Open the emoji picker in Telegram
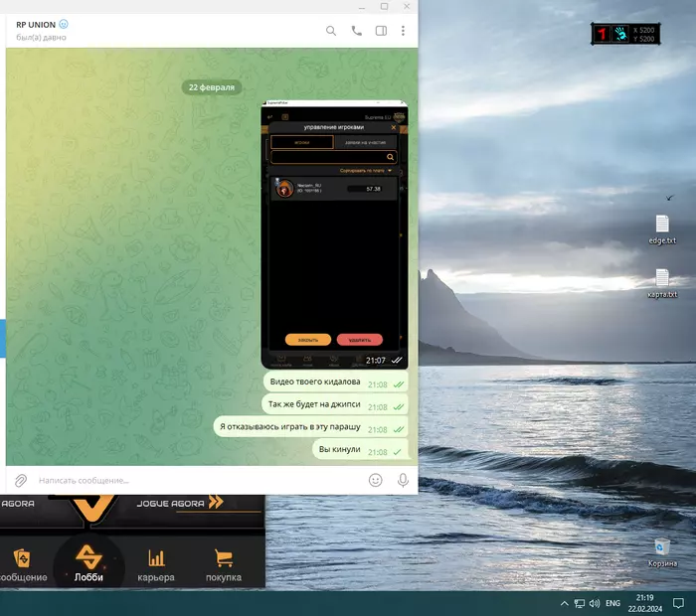 click(x=376, y=480)
